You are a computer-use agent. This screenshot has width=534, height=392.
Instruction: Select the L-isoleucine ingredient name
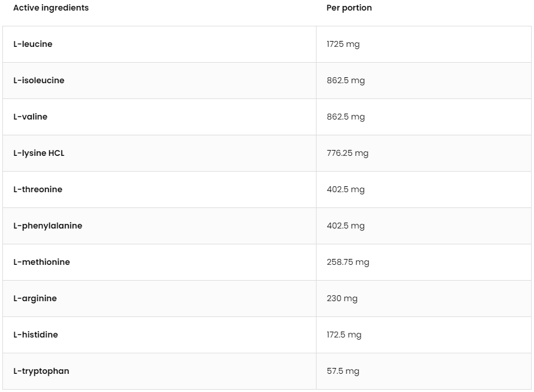[x=39, y=81]
